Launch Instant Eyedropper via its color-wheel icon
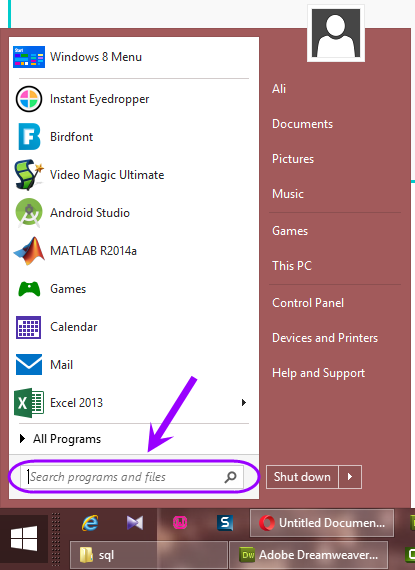Image resolution: width=415 pixels, height=570 pixels. [x=29, y=99]
